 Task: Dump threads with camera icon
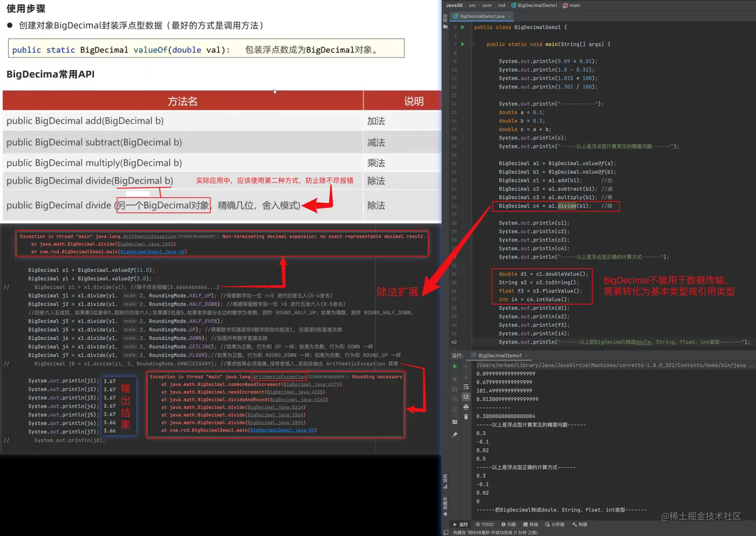click(x=454, y=389)
